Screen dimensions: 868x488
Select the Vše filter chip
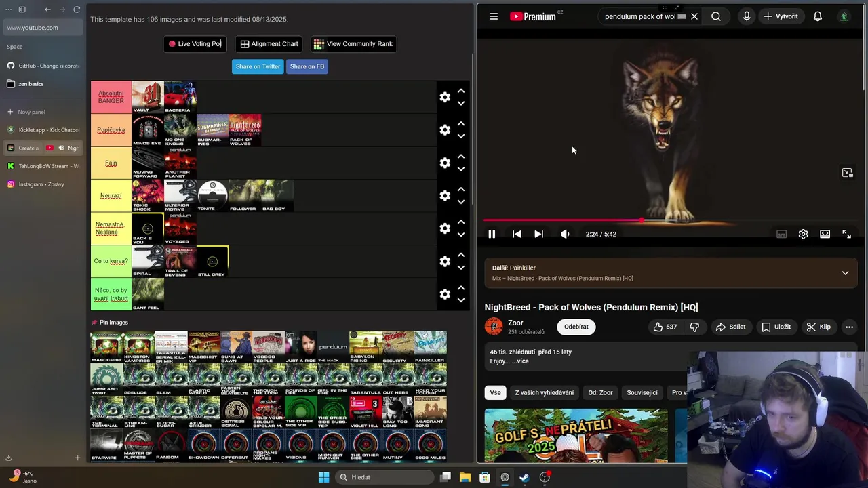pyautogui.click(x=496, y=392)
